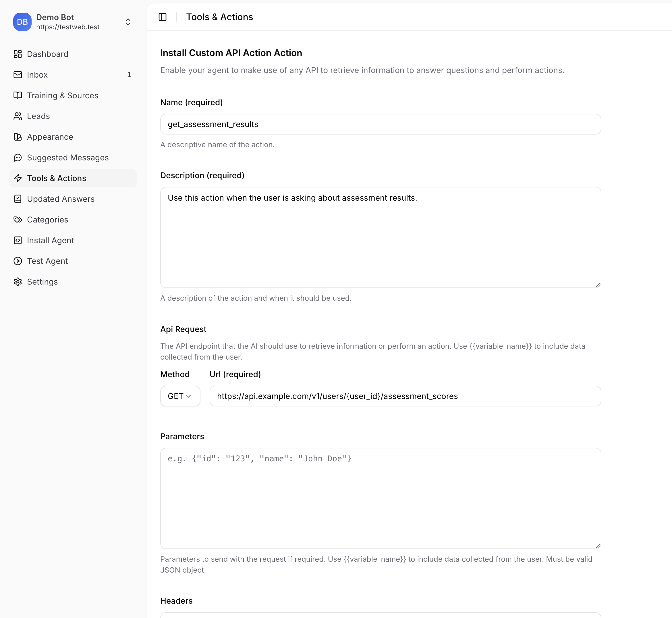Click the Description text area
672x618 pixels.
click(380, 237)
